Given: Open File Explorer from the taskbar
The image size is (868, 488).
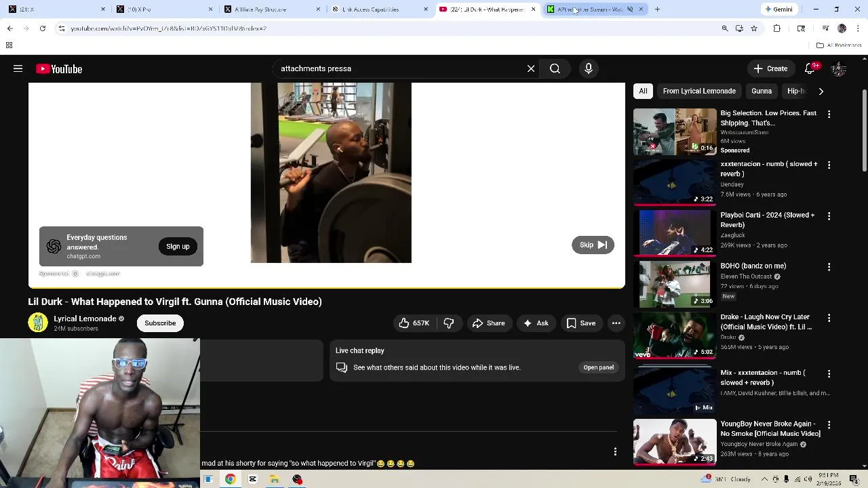Looking at the screenshot, I should coord(275,479).
